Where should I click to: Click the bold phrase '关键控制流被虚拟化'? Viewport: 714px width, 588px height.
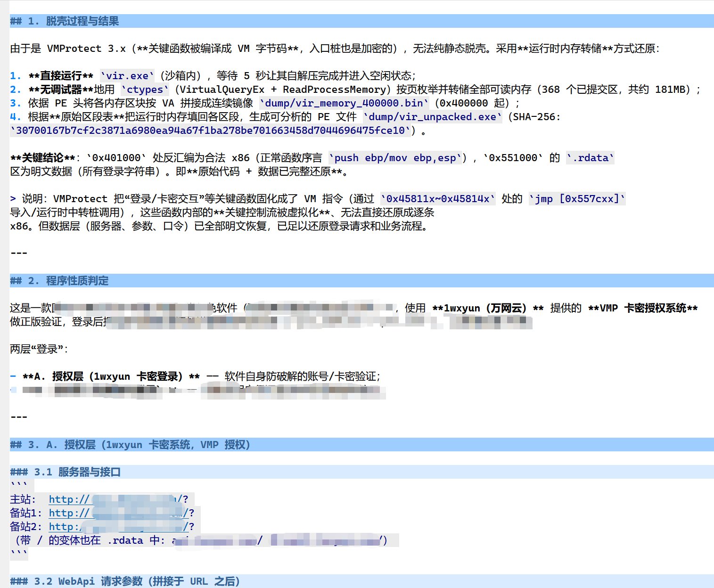coord(271,212)
